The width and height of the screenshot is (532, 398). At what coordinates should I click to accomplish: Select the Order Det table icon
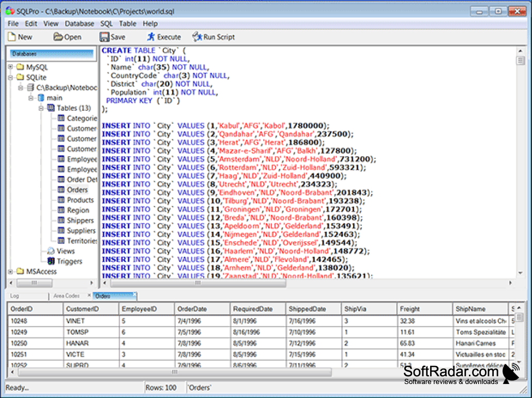click(x=61, y=179)
